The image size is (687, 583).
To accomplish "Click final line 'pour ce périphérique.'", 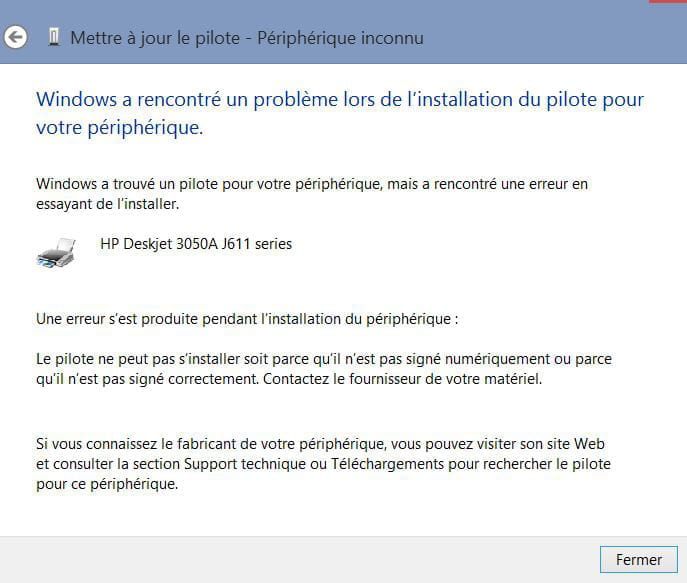I will (x=107, y=484).
